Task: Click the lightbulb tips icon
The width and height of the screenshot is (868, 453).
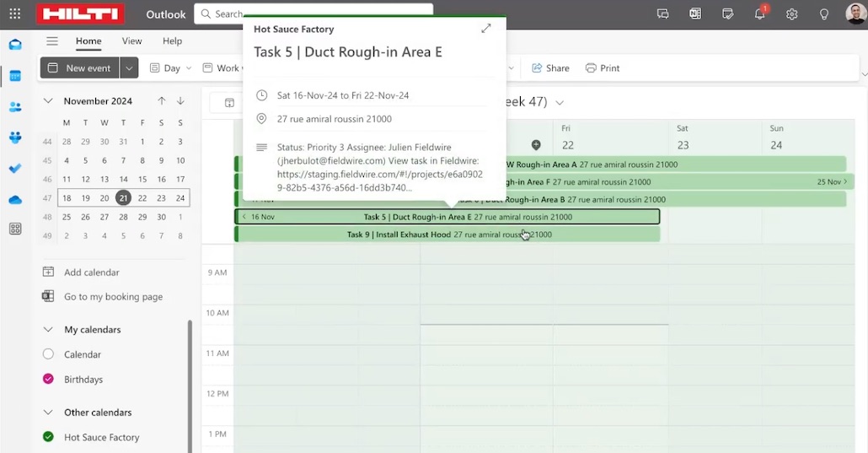Action: (824, 14)
